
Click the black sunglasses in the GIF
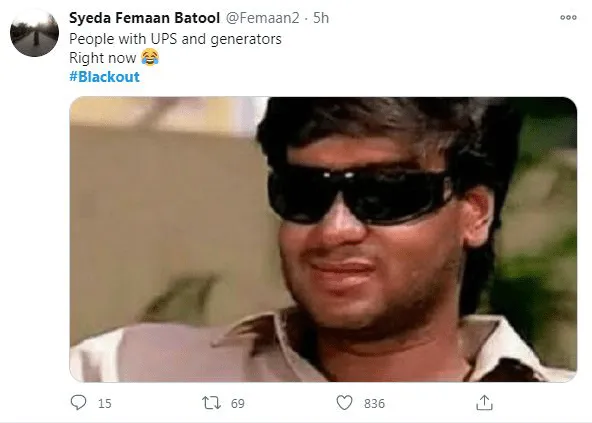point(361,195)
